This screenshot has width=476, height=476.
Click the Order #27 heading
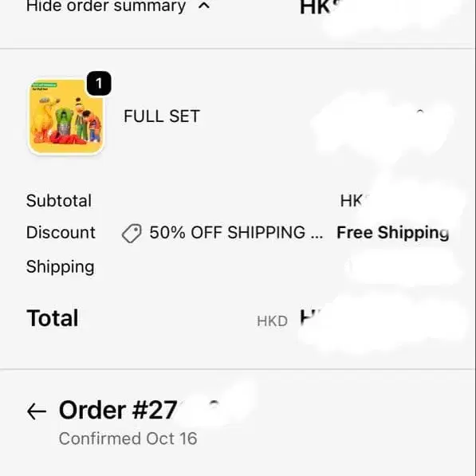point(118,410)
